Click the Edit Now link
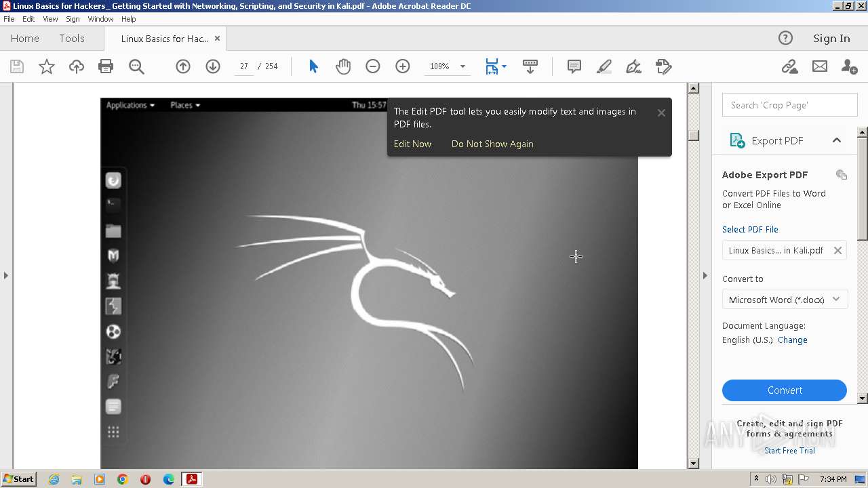The height and width of the screenshot is (488, 868). (x=412, y=144)
